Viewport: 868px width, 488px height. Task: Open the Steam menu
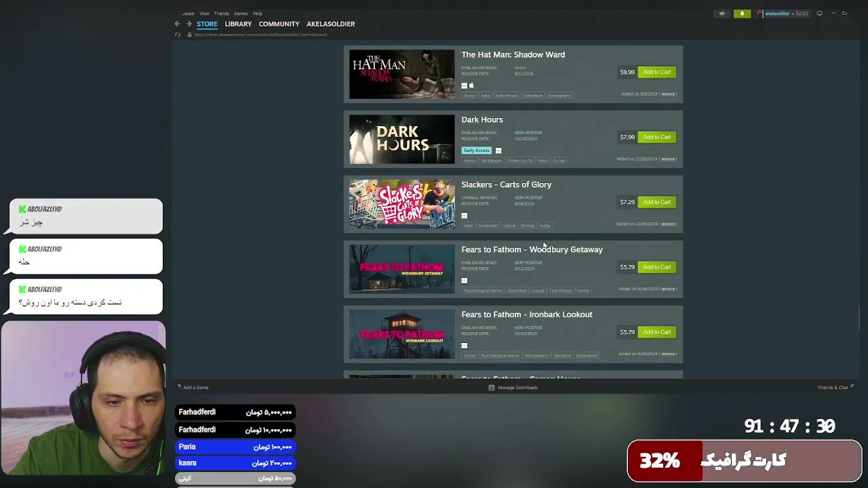(188, 14)
